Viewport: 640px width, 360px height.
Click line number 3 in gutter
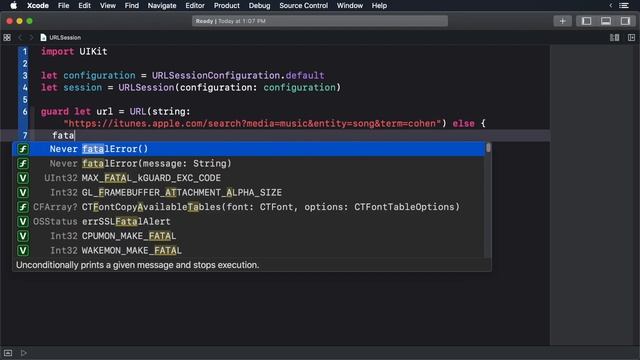[x=24, y=76]
